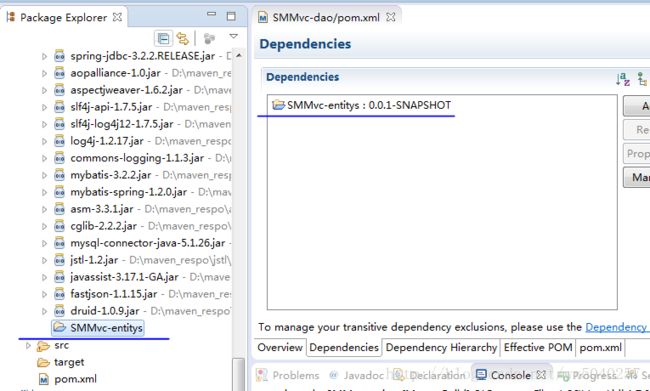
Task: Switch to the pom.xml source tab
Action: 600,347
